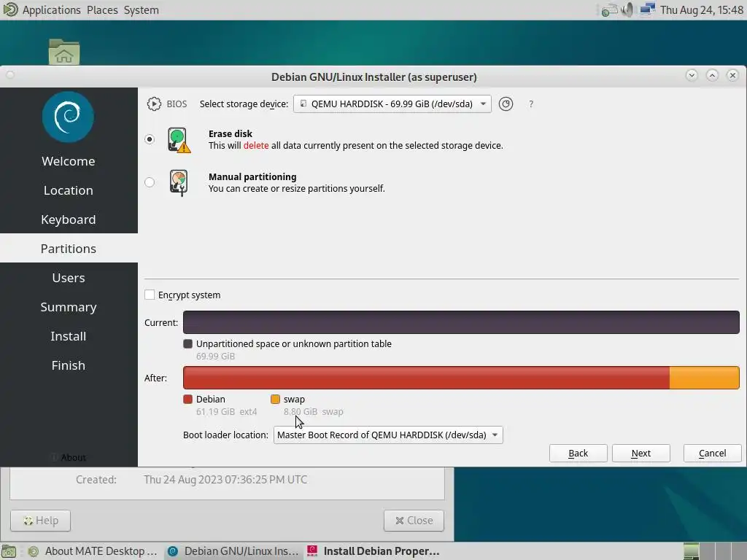Select the Erase disk radio button
747x560 pixels.
click(150, 139)
